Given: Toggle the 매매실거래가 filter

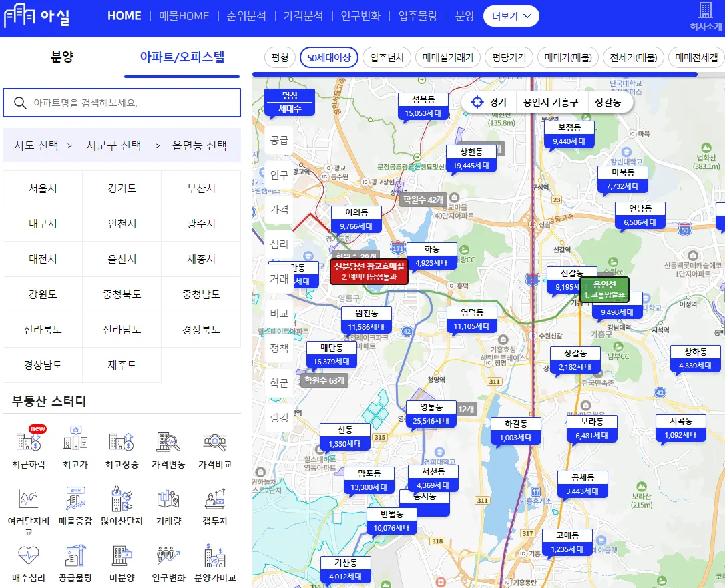Looking at the screenshot, I should 448,58.
